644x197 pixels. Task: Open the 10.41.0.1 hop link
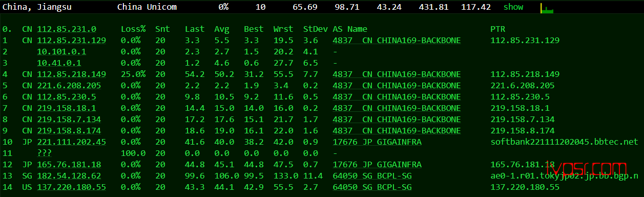[59, 63]
